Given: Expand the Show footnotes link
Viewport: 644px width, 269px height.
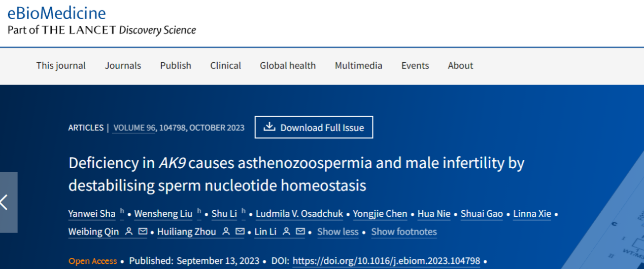Looking at the screenshot, I should [x=404, y=232].
